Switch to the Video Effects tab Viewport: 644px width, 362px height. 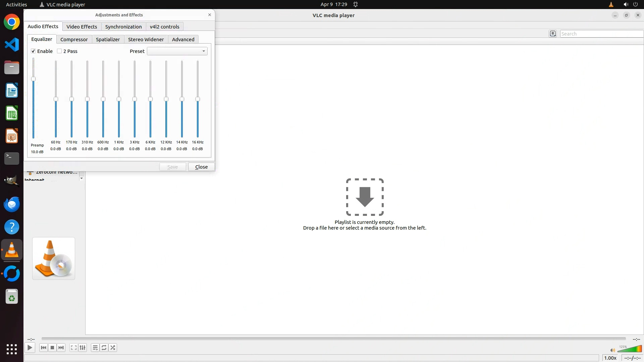click(82, 27)
